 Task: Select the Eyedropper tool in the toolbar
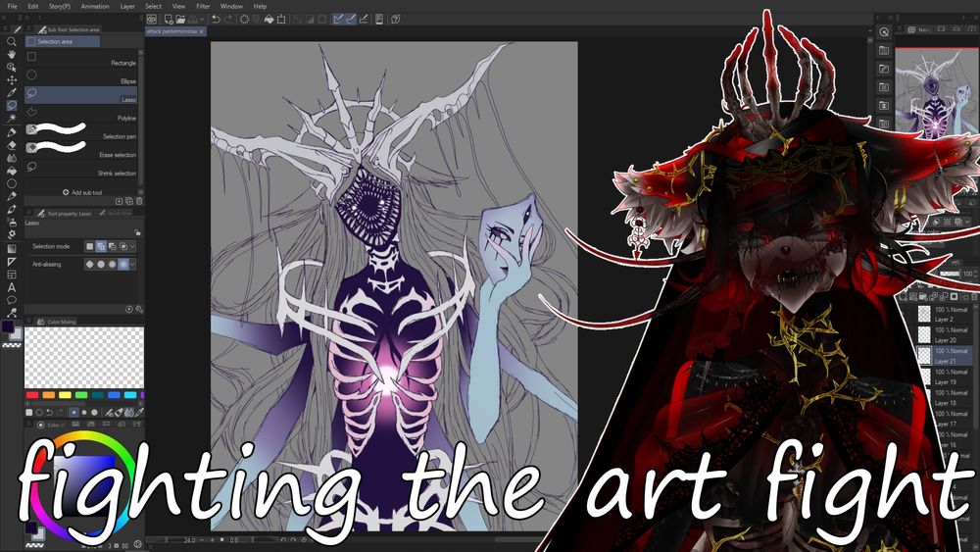coord(11,92)
